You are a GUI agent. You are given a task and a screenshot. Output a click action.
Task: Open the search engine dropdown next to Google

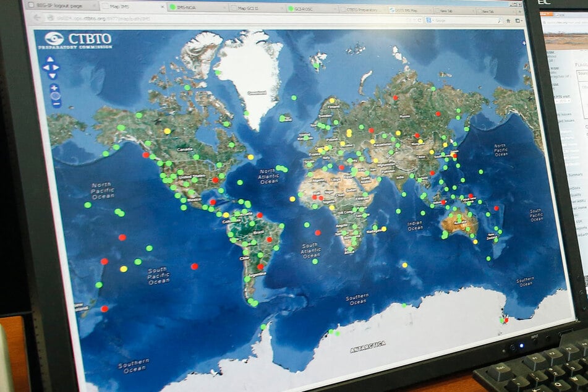click(x=433, y=20)
